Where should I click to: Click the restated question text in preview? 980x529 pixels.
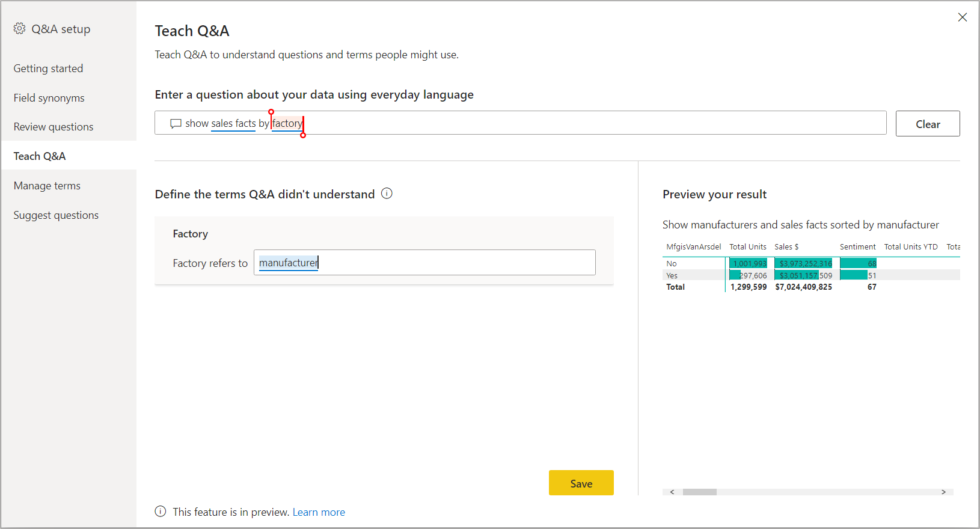click(x=801, y=225)
